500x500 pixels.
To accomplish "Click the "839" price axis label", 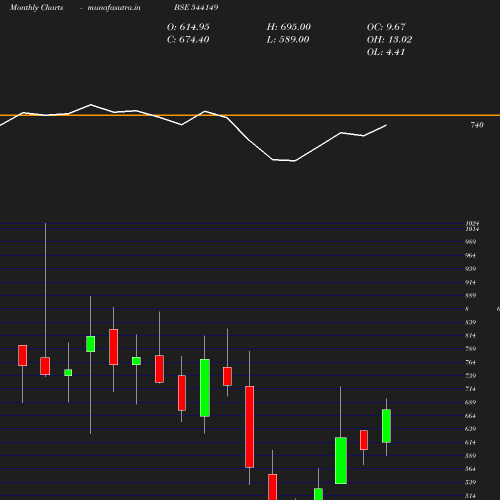I will click(x=470, y=322).
